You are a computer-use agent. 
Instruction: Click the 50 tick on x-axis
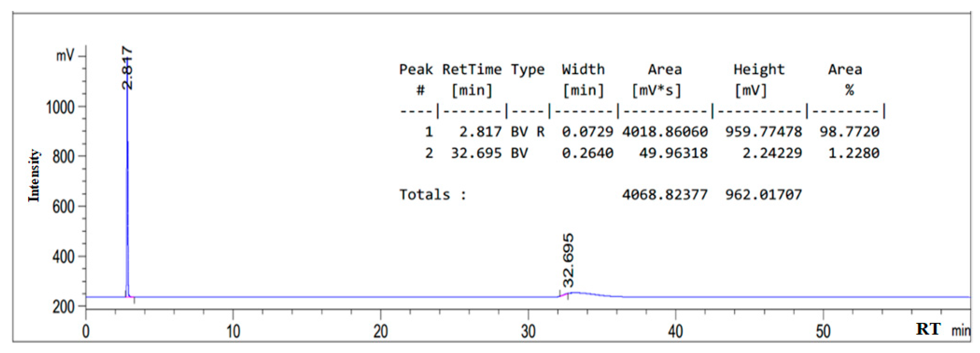pos(823,332)
